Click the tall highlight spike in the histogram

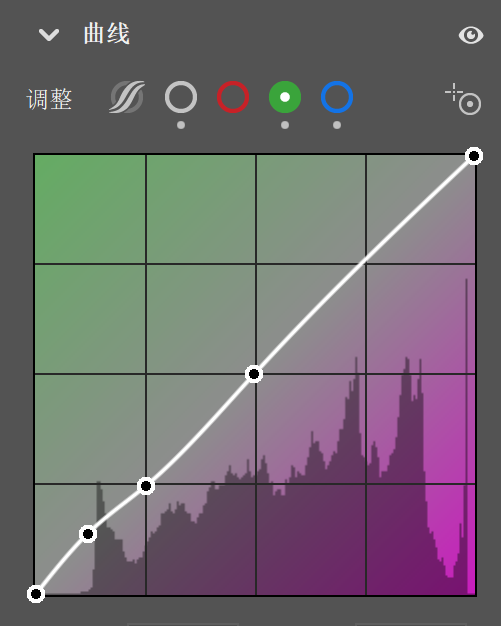point(466,435)
